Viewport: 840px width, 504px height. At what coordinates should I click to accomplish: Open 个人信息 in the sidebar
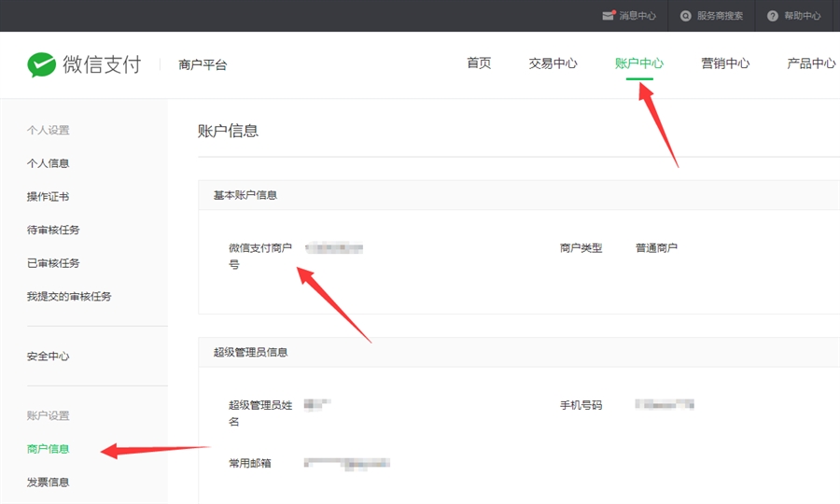49,163
